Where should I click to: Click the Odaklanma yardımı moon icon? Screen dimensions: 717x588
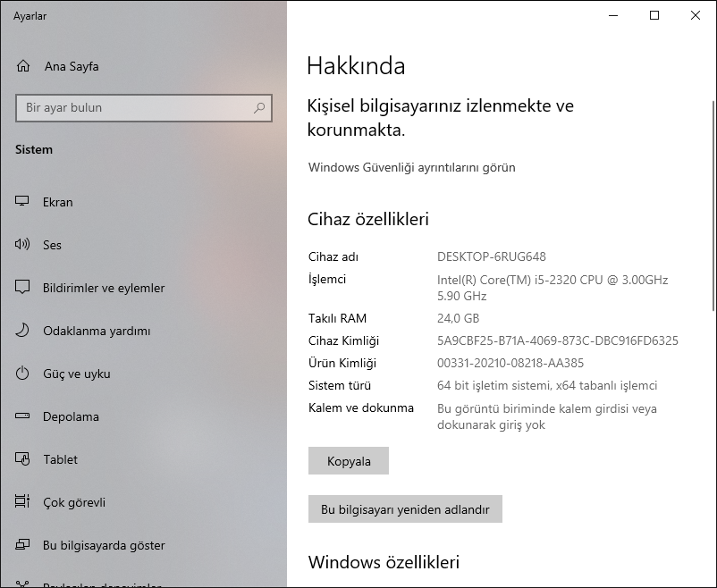22,330
